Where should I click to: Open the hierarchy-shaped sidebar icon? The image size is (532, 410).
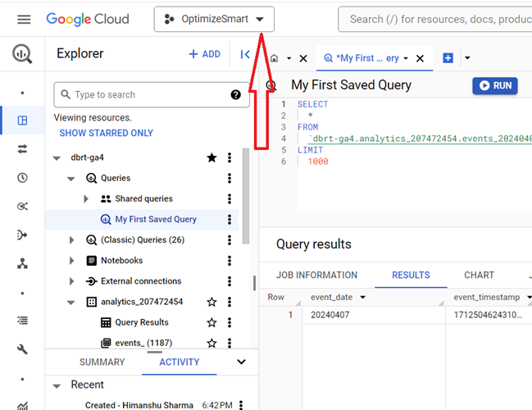click(22, 263)
